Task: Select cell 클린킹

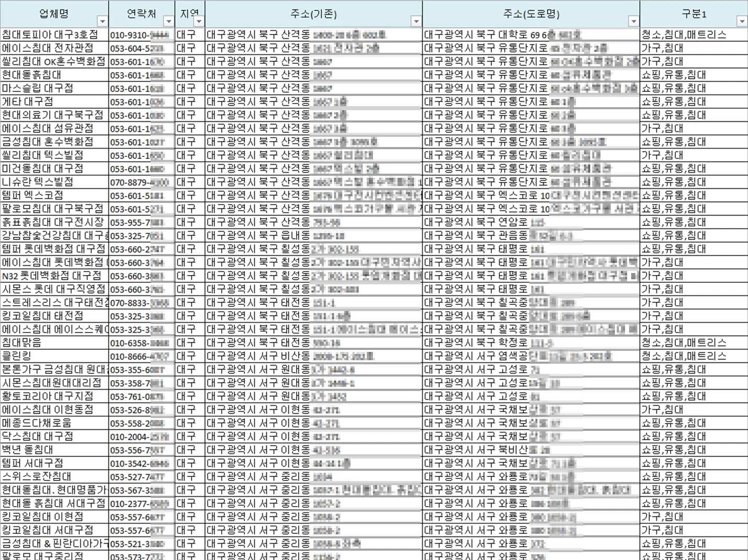Action: tap(54, 357)
